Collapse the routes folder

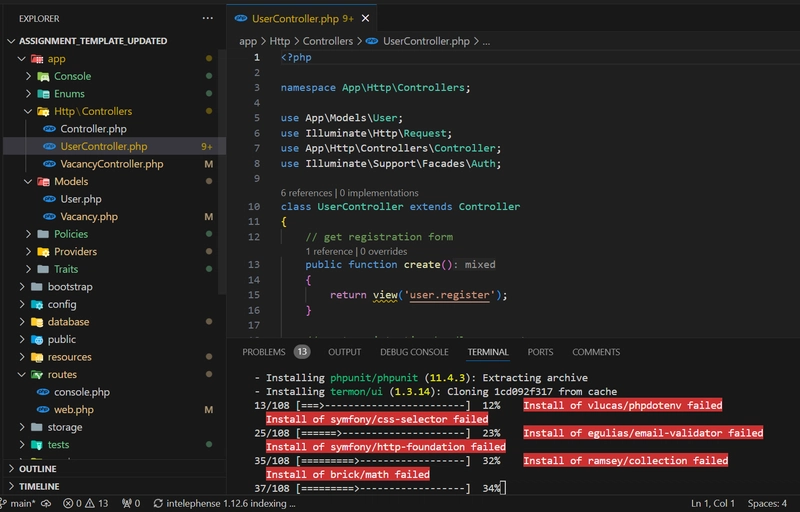21,374
